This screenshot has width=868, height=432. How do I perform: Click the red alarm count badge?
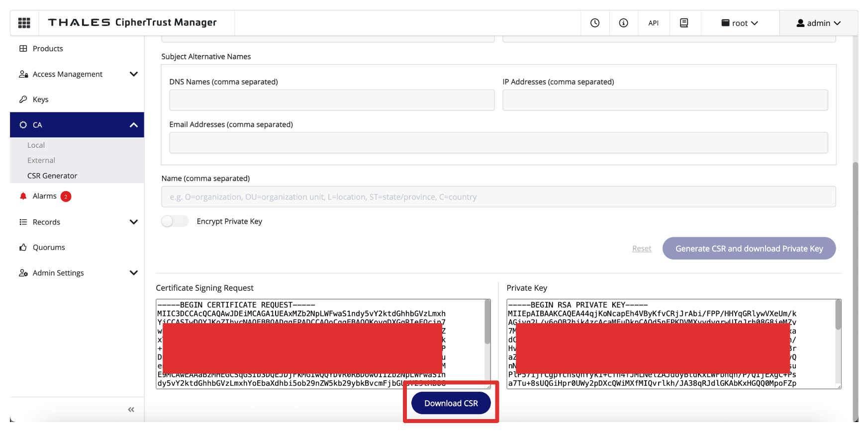click(66, 197)
